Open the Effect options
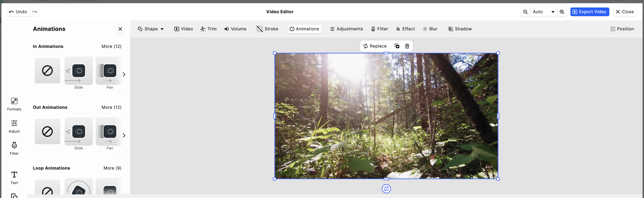 point(406,29)
